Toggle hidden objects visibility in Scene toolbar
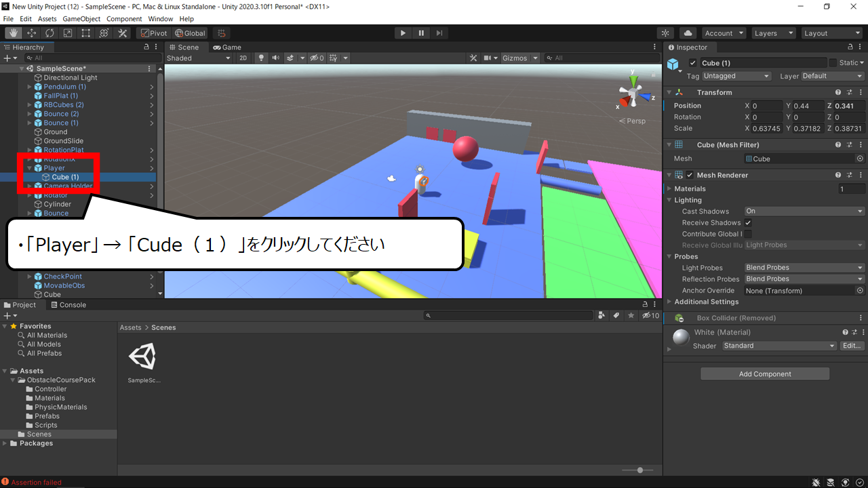Viewport: 868px width, 488px height. click(317, 58)
